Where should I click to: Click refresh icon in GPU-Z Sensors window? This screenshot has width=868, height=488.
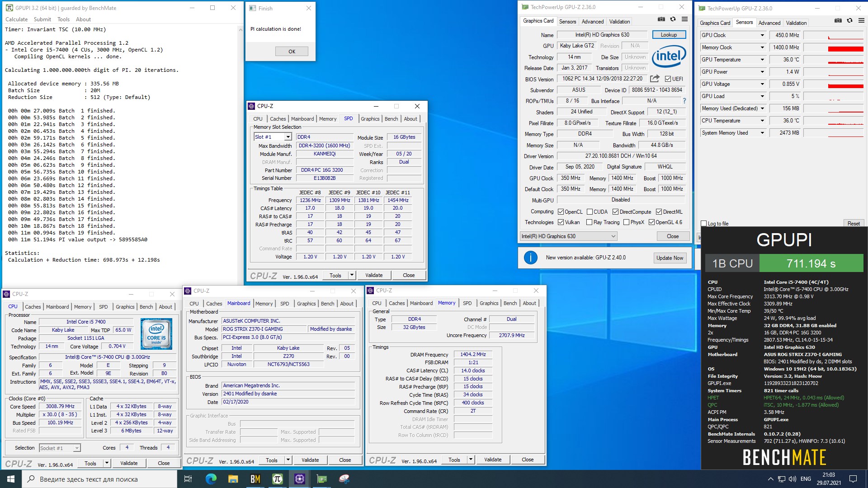pos(849,20)
